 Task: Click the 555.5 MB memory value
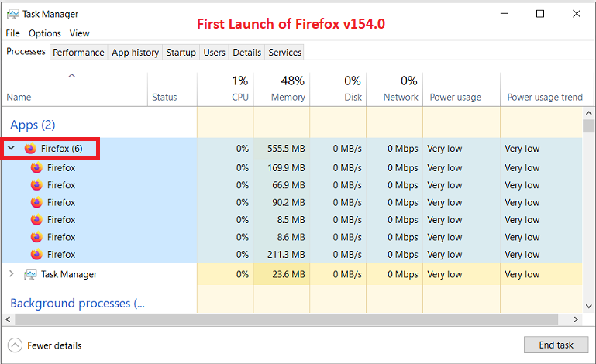(286, 149)
